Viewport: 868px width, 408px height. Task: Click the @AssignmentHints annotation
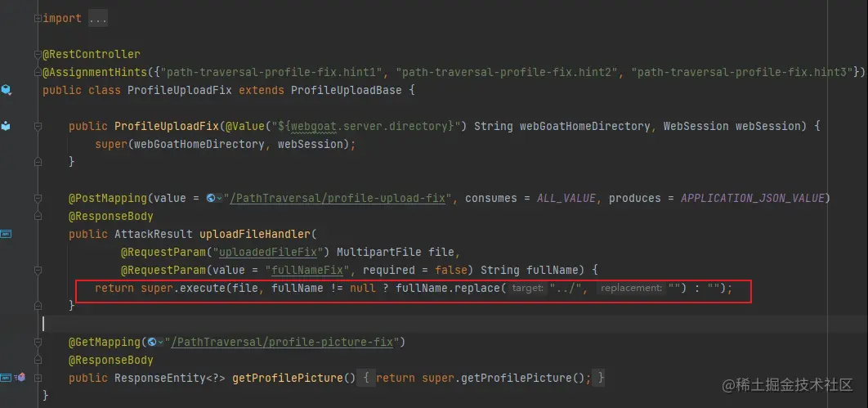[95, 72]
